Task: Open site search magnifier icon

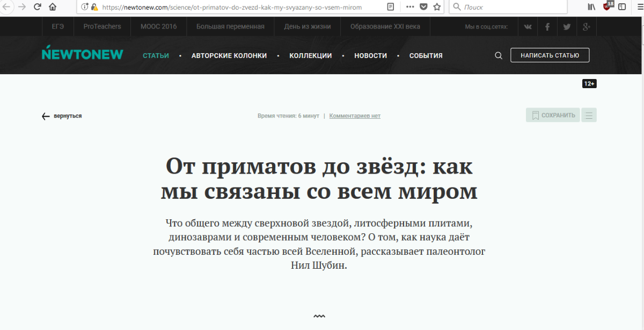Action: tap(499, 55)
